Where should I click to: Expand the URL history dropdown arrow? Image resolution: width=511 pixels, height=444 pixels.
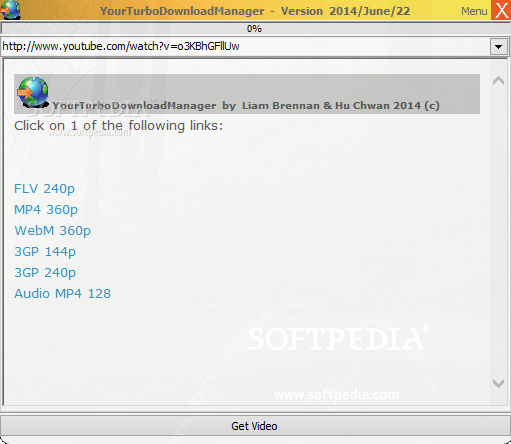(x=499, y=47)
